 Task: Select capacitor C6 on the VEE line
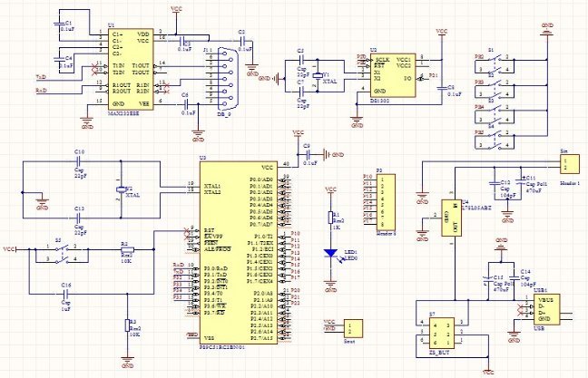pyautogui.click(x=185, y=104)
